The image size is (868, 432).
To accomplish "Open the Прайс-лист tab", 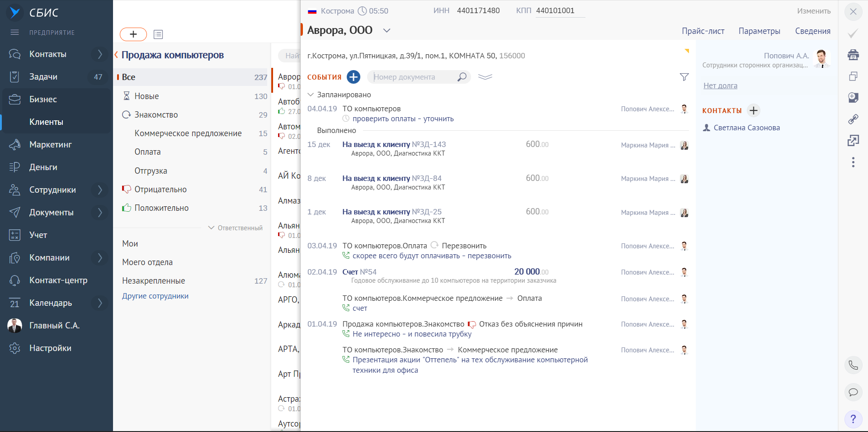I will (703, 31).
